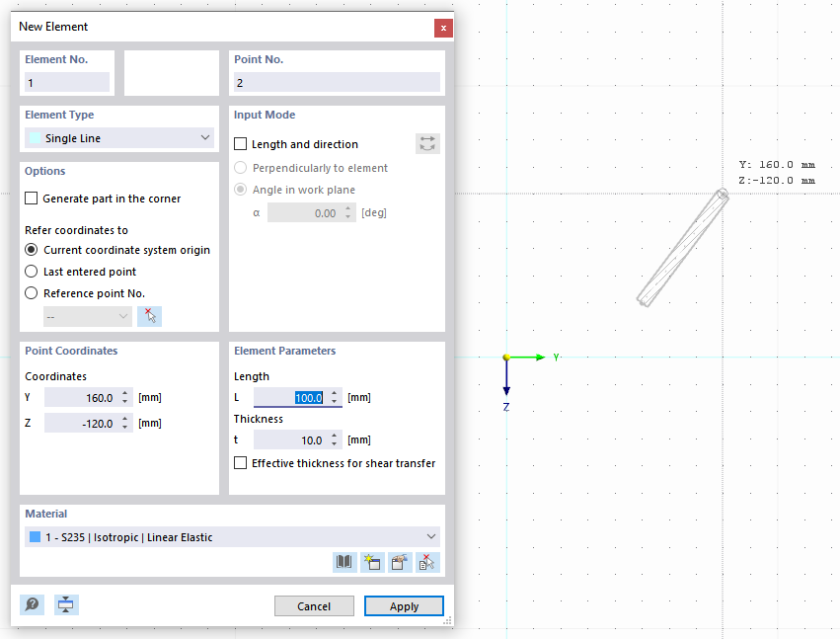Screen dimensions: 840x639
Task: Click the cyan Single Line type swatch
Action: pyautogui.click(x=35, y=137)
